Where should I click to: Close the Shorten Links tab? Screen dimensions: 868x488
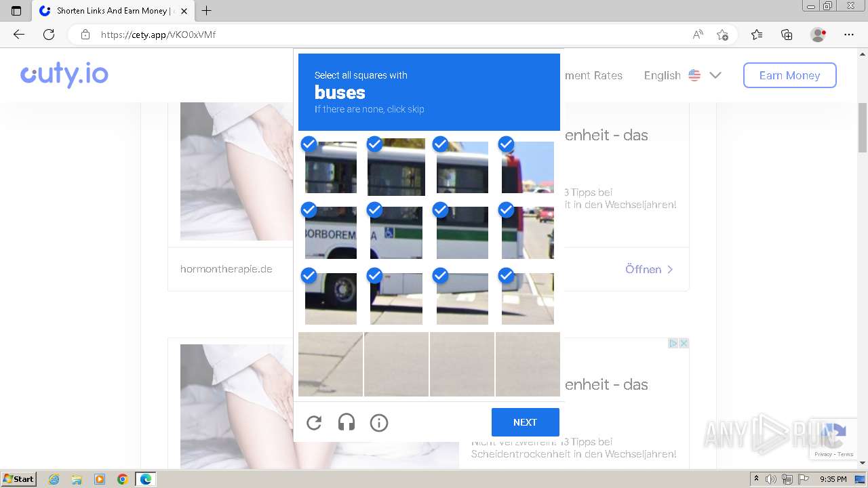[x=184, y=11]
